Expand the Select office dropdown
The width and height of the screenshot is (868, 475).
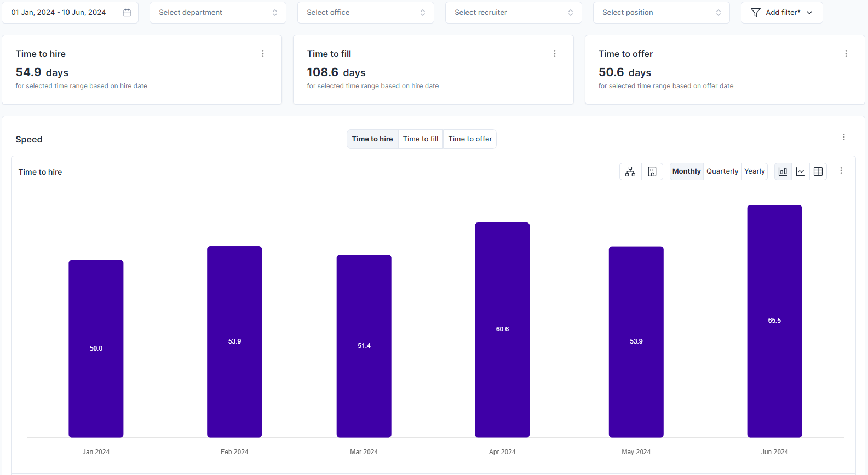point(366,13)
